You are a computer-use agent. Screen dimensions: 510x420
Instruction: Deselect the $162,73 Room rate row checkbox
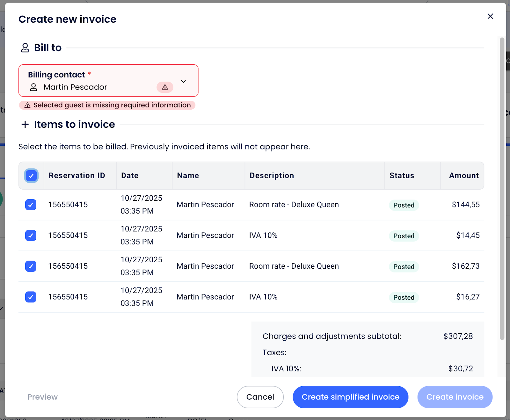coord(31,266)
